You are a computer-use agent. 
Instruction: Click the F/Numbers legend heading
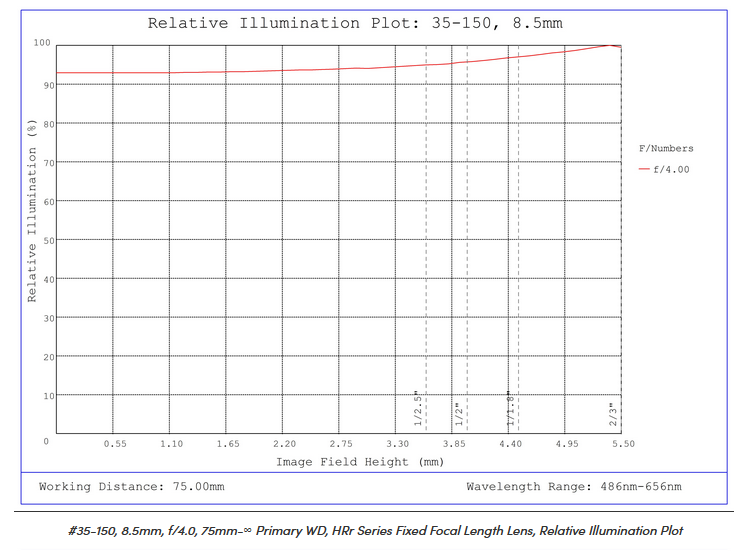(666, 148)
